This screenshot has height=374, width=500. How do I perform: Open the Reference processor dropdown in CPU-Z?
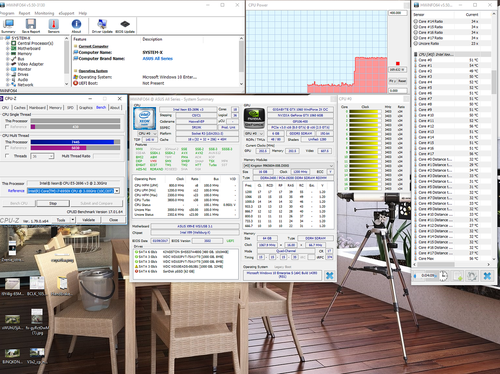pyautogui.click(x=117, y=191)
